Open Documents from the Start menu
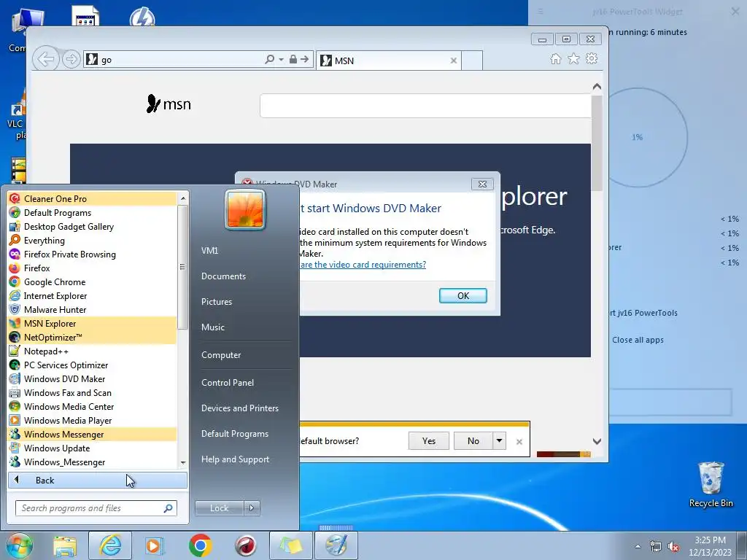Viewport: 747px width, 560px height. (223, 276)
